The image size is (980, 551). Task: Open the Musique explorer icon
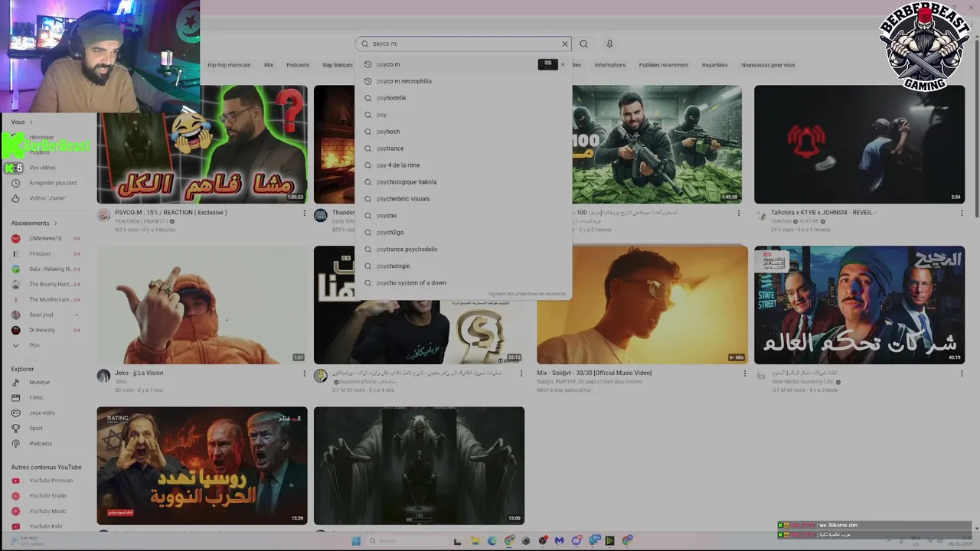pyautogui.click(x=15, y=383)
